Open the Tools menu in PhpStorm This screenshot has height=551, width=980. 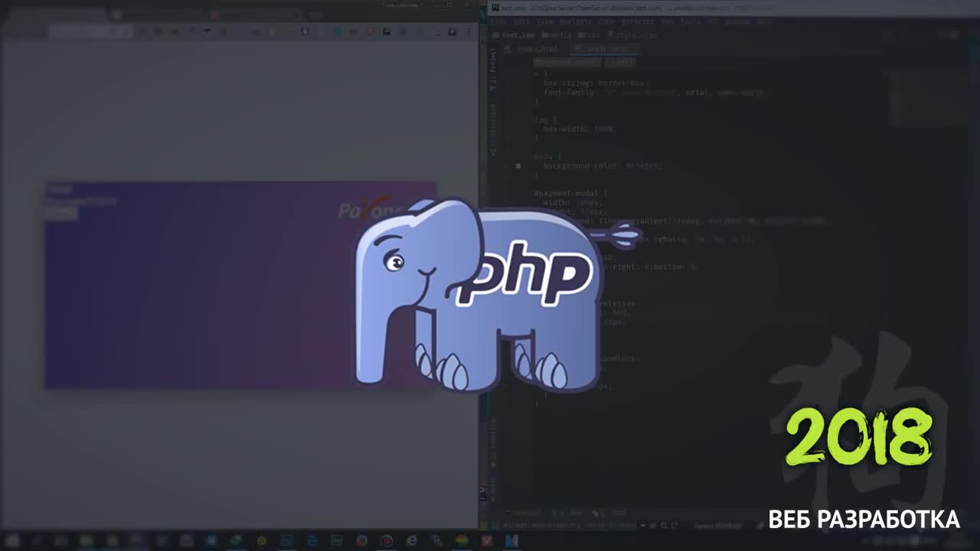pos(690,21)
